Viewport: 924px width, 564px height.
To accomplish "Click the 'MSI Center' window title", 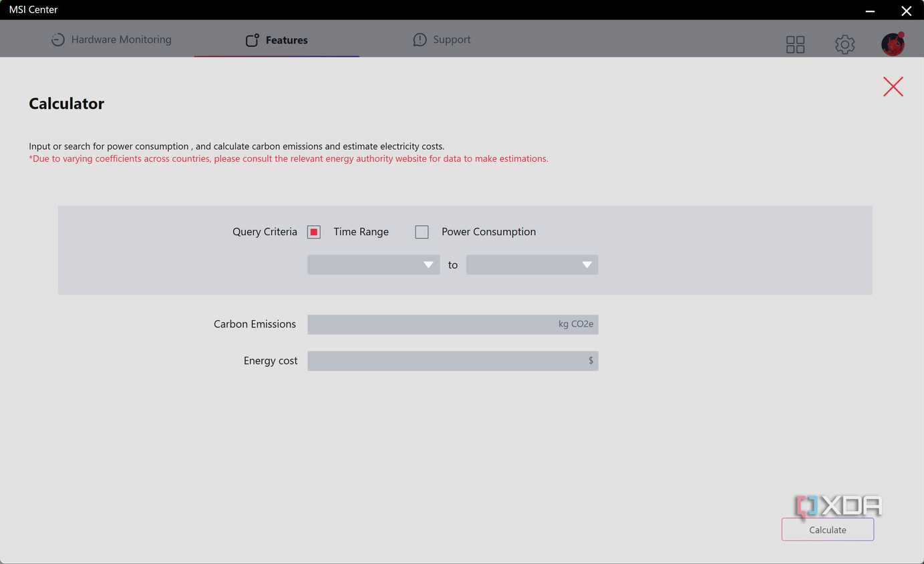I will (x=33, y=10).
